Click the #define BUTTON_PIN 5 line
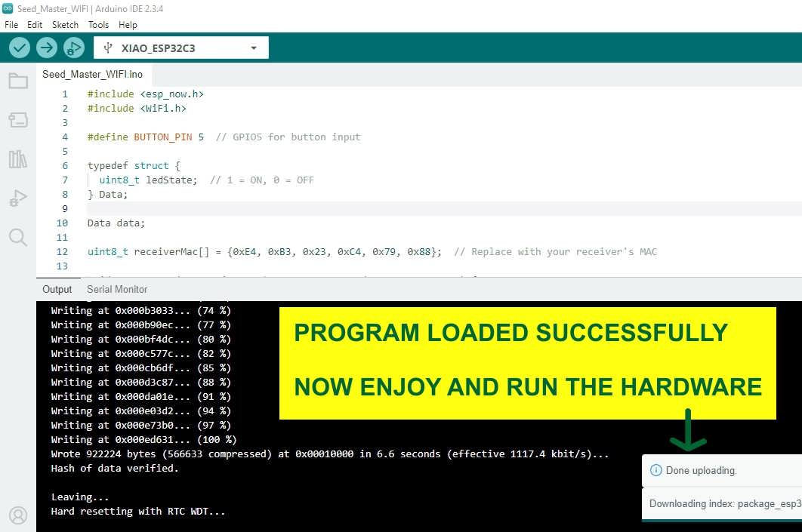 click(x=145, y=137)
